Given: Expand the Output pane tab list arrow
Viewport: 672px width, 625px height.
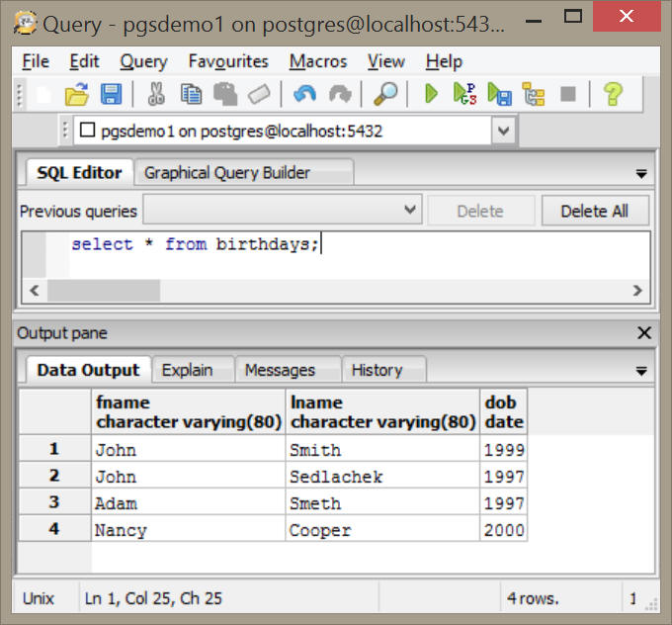Looking at the screenshot, I should click(x=641, y=371).
